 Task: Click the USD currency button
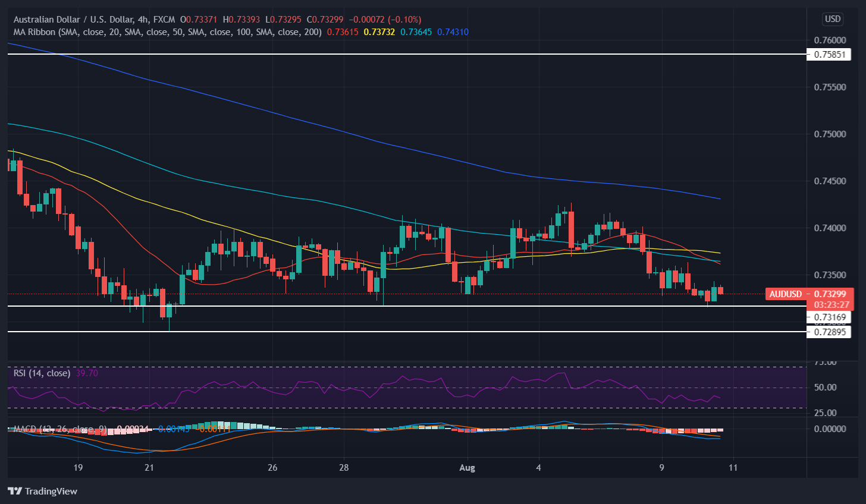coord(833,19)
